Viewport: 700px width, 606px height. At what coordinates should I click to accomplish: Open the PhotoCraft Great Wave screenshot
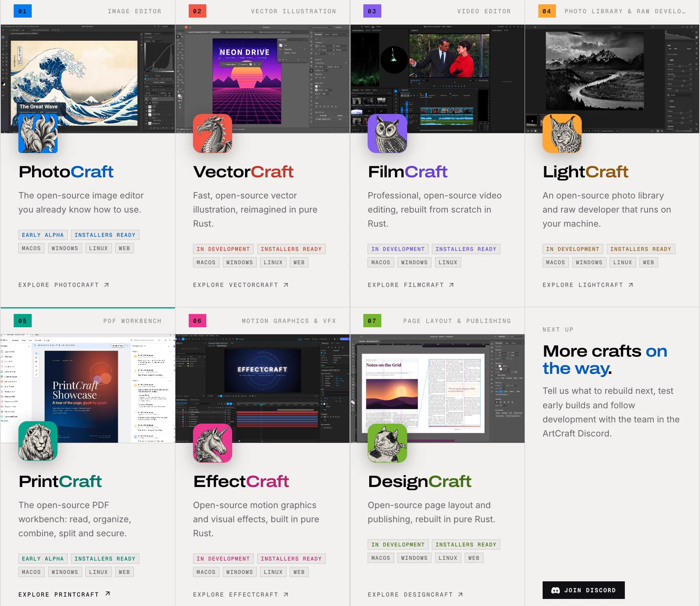pyautogui.click(x=88, y=79)
